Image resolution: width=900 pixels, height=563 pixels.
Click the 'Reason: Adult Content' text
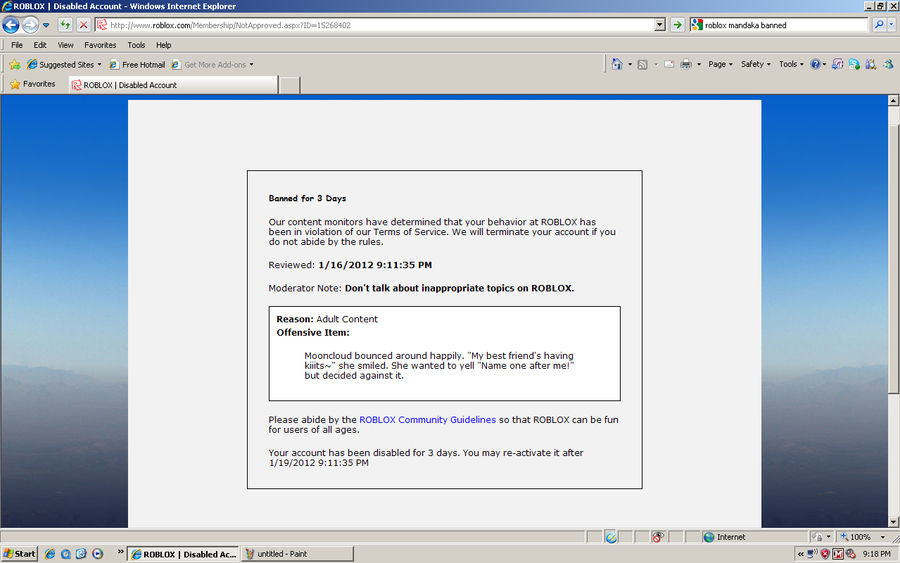tap(327, 319)
